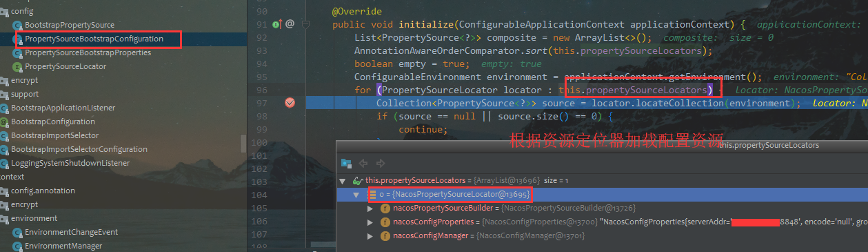868x252 pixels.
Task: Click the NacosPropertySourceBuilder@13726 value text
Action: click(x=568, y=208)
